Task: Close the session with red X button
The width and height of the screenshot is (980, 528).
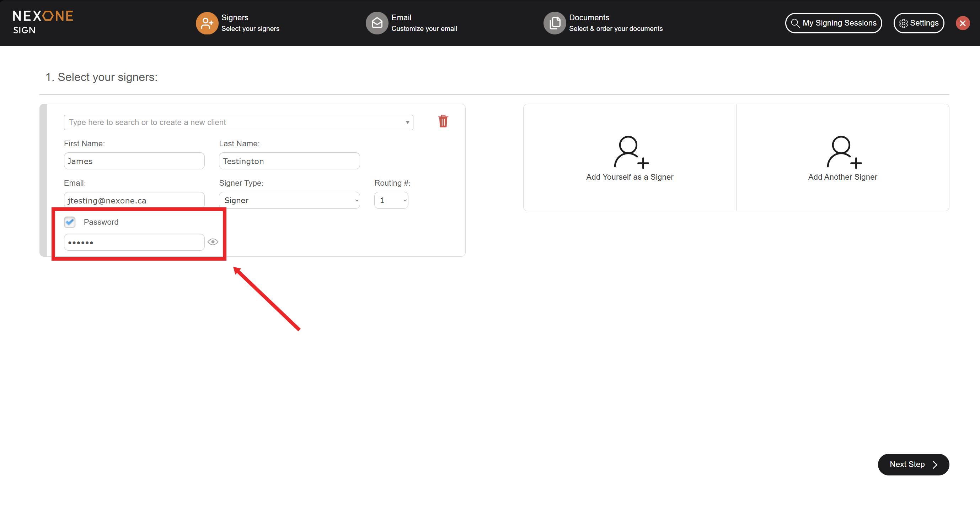Action: point(963,23)
